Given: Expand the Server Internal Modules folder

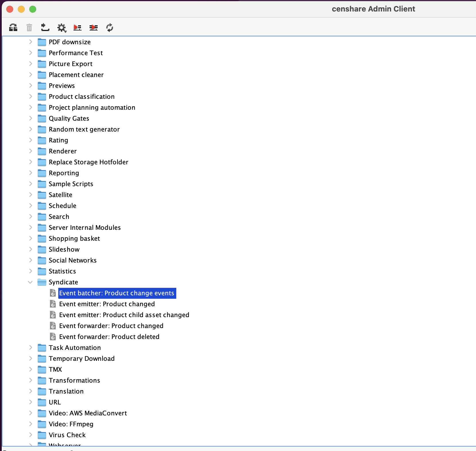Looking at the screenshot, I should [x=30, y=228].
